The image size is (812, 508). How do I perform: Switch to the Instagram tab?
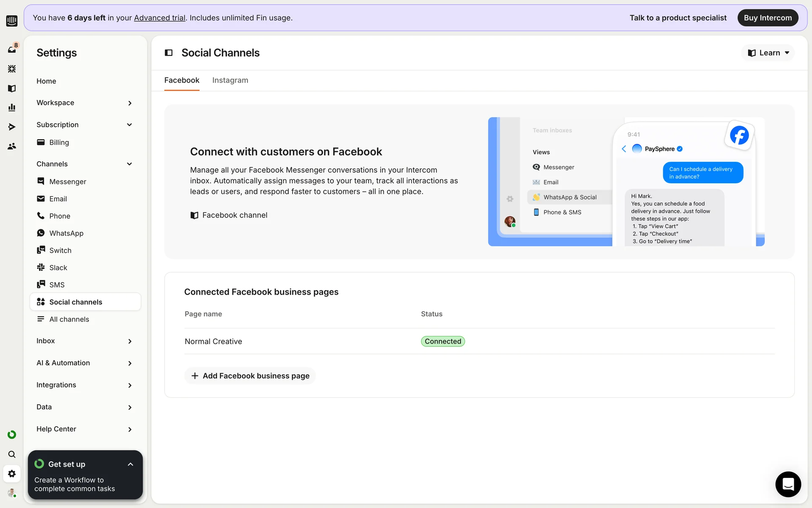[x=230, y=80]
